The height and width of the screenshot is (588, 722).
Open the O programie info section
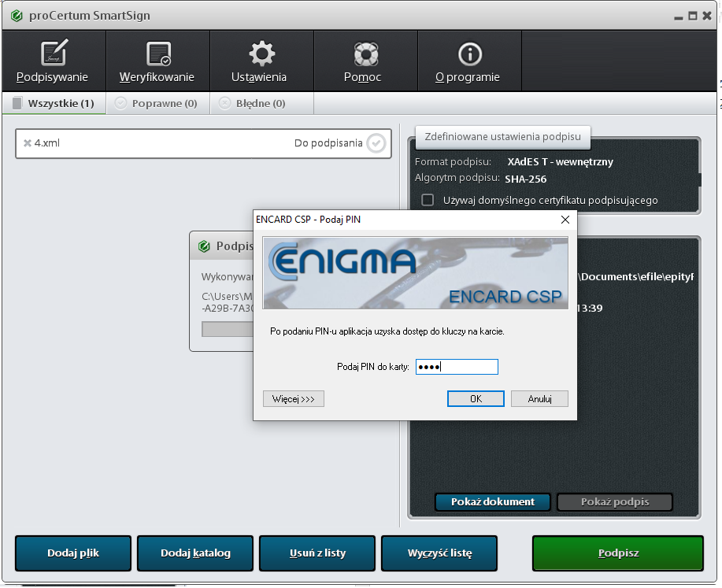[x=469, y=61]
